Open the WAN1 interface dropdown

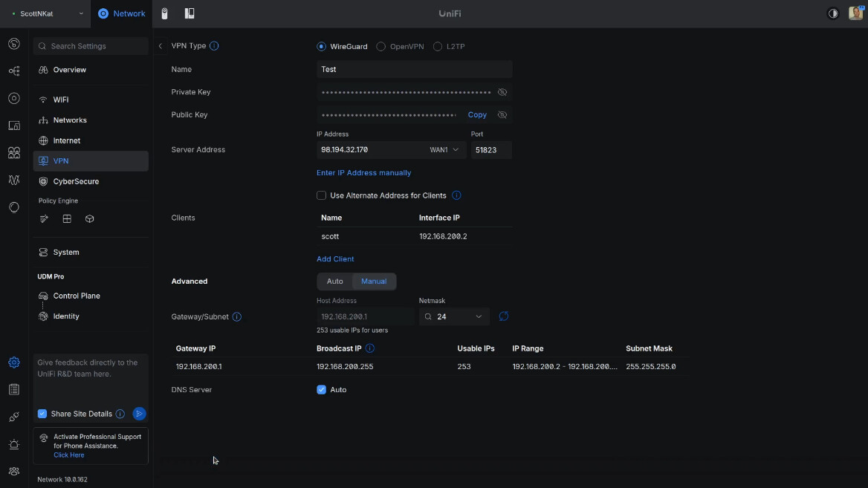click(444, 150)
